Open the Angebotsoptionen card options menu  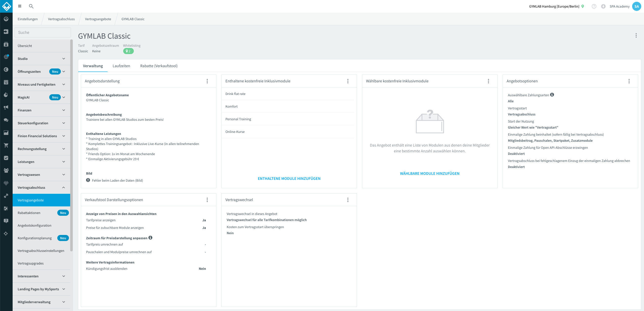coord(629,81)
